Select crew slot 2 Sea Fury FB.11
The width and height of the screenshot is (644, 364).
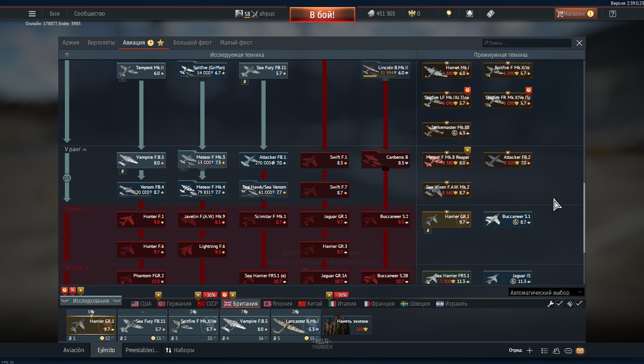point(143,325)
